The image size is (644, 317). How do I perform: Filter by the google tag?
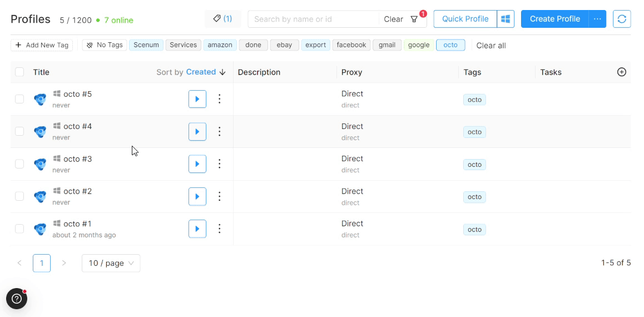[419, 45]
